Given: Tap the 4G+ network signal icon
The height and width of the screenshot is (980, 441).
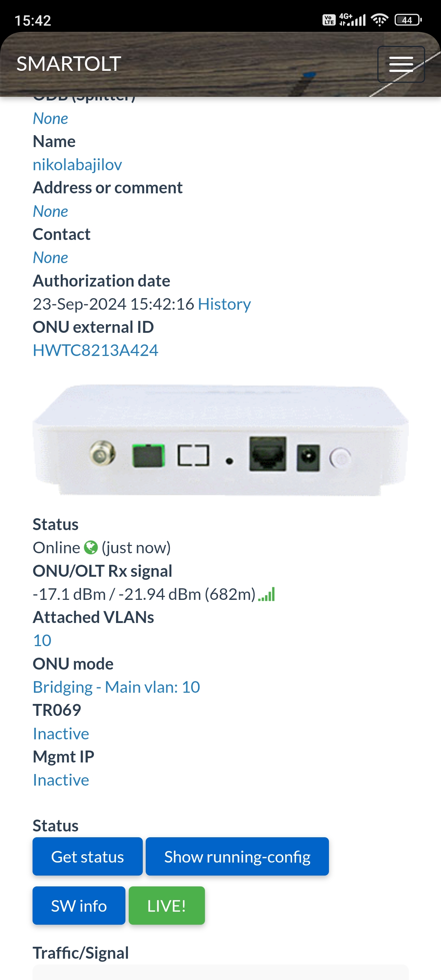Looking at the screenshot, I should click(x=352, y=20).
